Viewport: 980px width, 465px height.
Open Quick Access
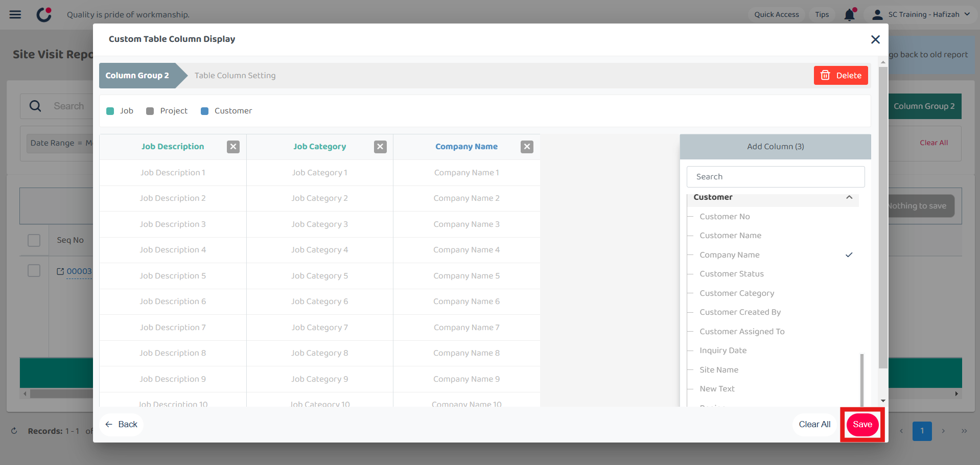pyautogui.click(x=776, y=14)
